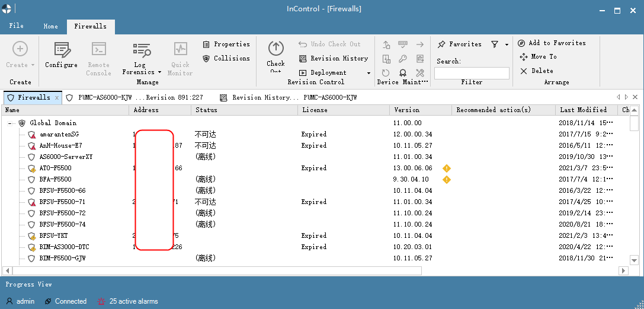Open Revision History from the ribbon

coord(333,58)
